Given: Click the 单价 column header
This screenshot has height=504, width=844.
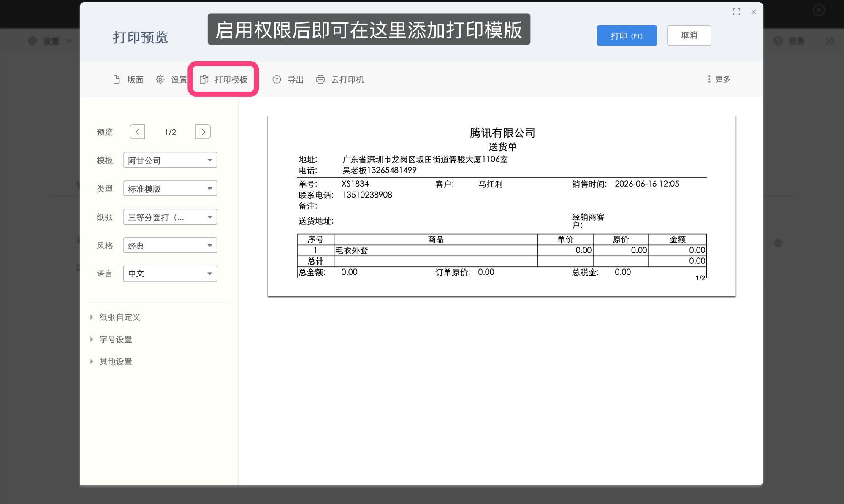Looking at the screenshot, I should coord(565,239).
